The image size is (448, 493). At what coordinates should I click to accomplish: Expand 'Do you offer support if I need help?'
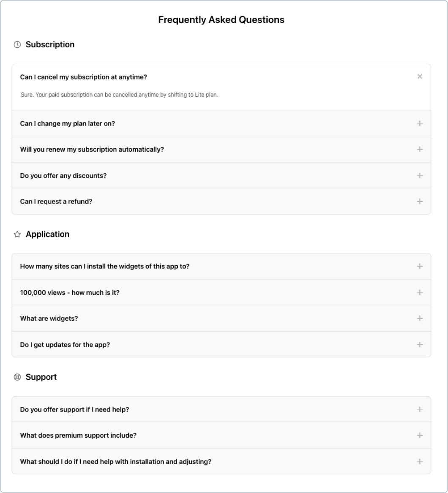(420, 409)
